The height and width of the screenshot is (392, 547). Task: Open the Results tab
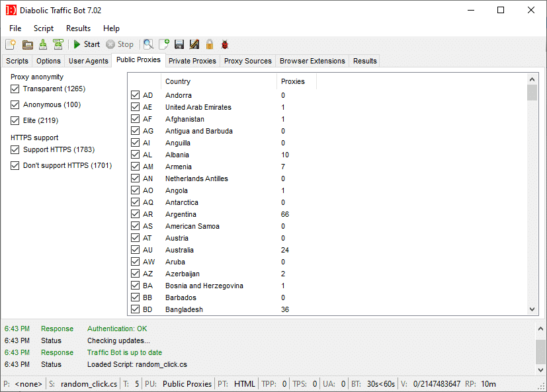[365, 61]
